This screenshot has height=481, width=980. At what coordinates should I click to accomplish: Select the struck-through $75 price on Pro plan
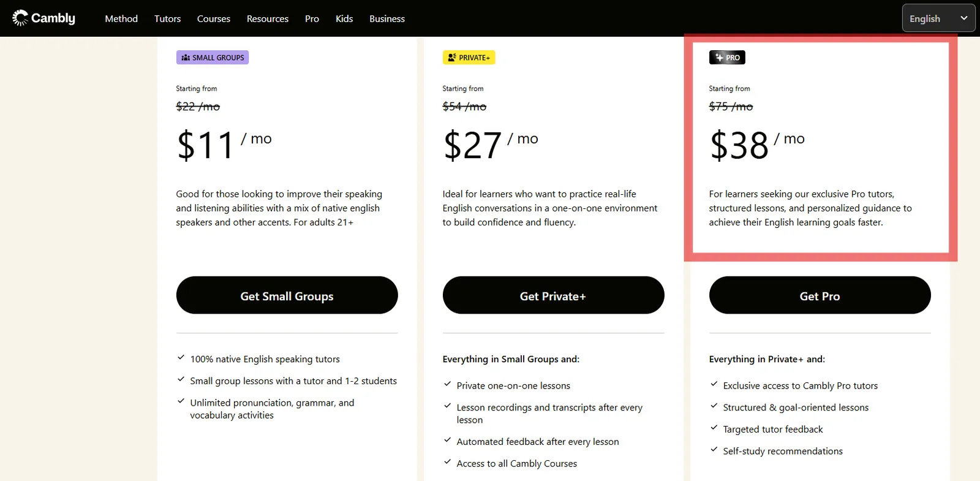point(731,106)
